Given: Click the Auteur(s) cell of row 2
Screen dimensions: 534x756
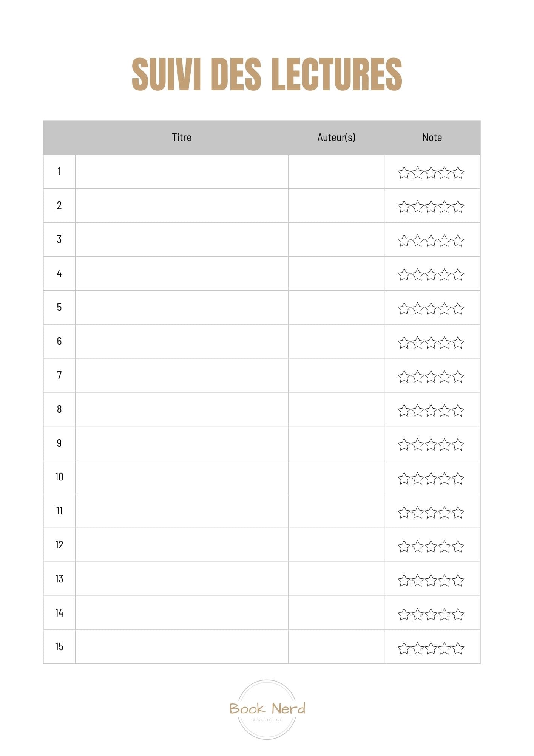Looking at the screenshot, I should pyautogui.click(x=336, y=206).
